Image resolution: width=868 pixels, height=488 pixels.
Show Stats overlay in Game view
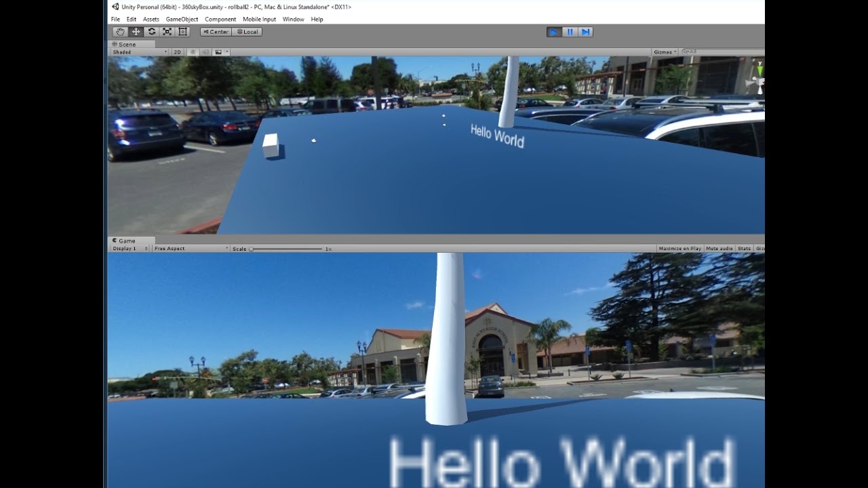click(x=744, y=249)
